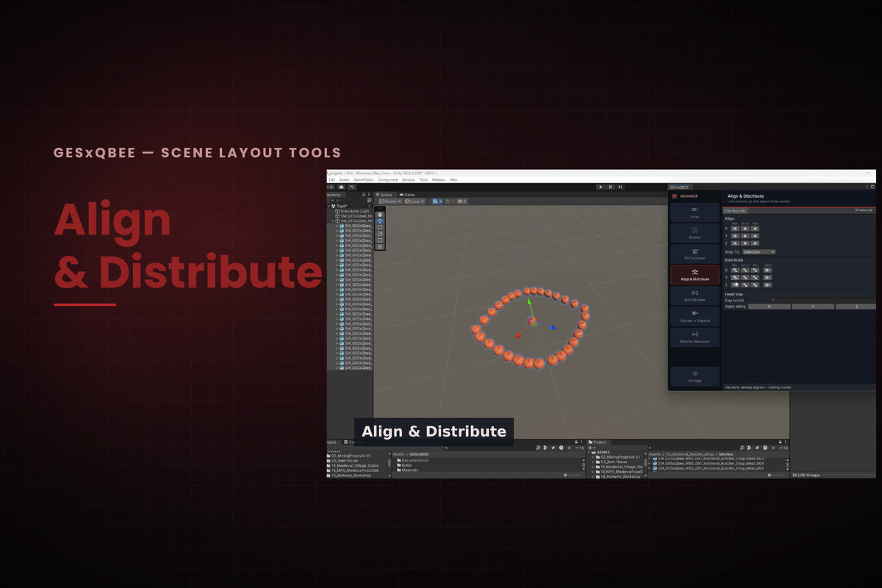882x588 pixels.
Task: Toggle grid snapping in Scene toolbar
Action: coord(435,201)
